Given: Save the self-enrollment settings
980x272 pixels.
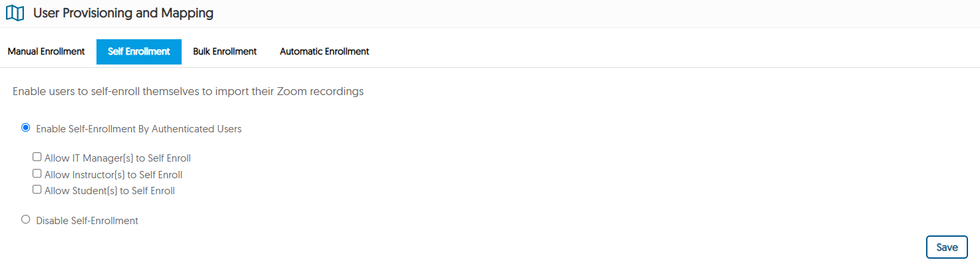Looking at the screenshot, I should tap(947, 247).
